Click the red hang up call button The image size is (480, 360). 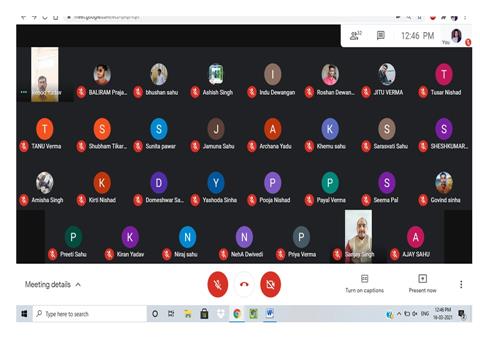coord(244,284)
